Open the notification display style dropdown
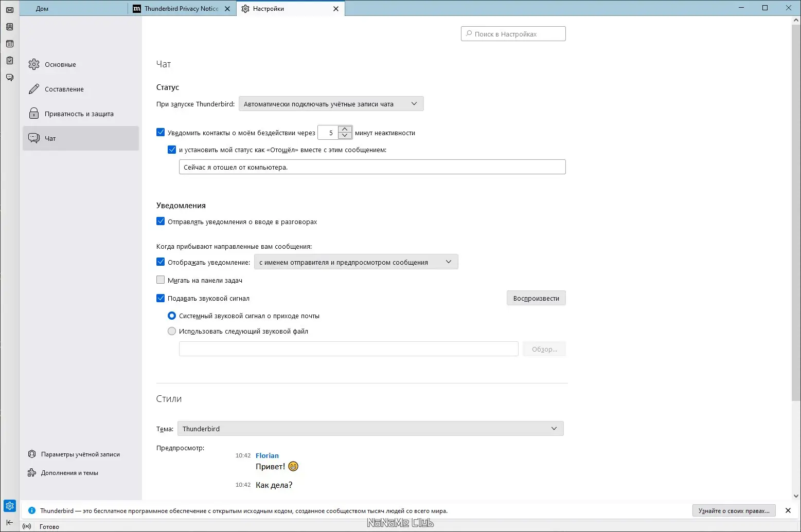Screen dimensions: 801x532 [x=356, y=262]
